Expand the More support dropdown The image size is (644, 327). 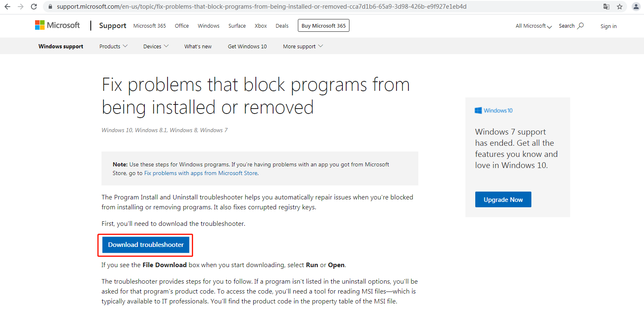(303, 46)
